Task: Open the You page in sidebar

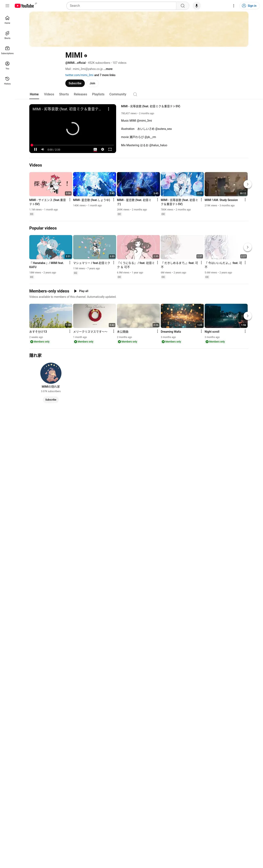Action: pos(7,65)
